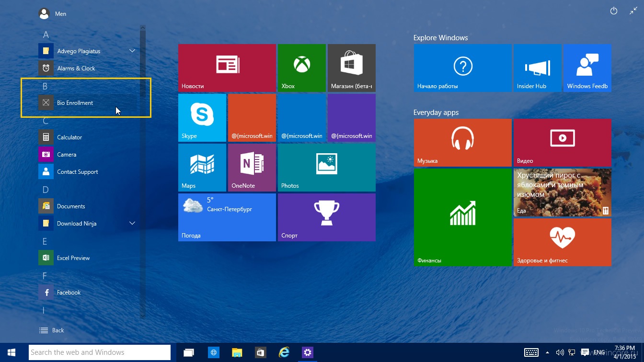644x362 pixels.
Task: Click the letter E group header
Action: 45,241
